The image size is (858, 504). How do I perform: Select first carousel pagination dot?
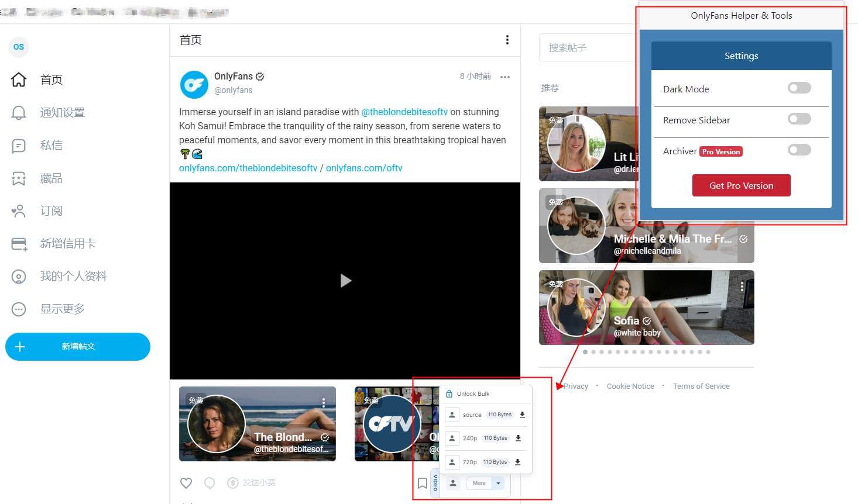coord(585,352)
